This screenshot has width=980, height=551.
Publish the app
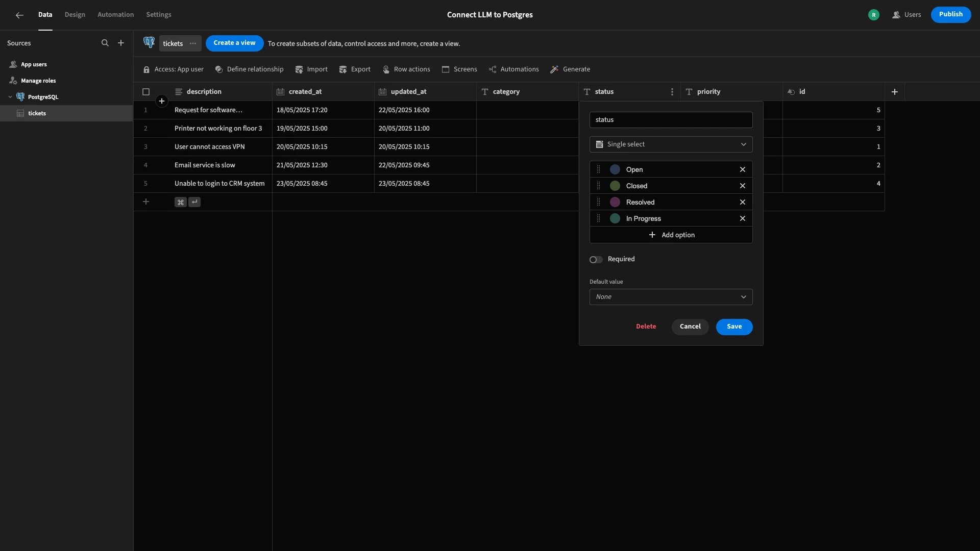tap(951, 15)
